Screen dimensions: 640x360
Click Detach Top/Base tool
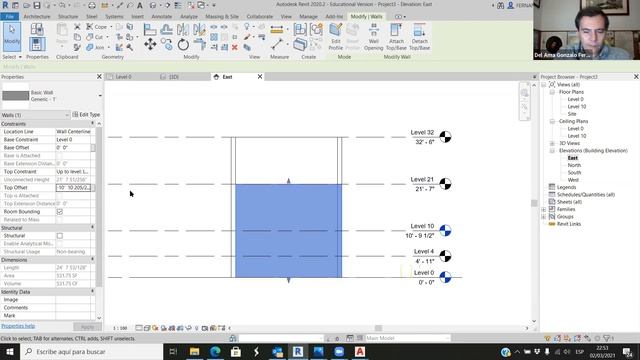[419, 37]
